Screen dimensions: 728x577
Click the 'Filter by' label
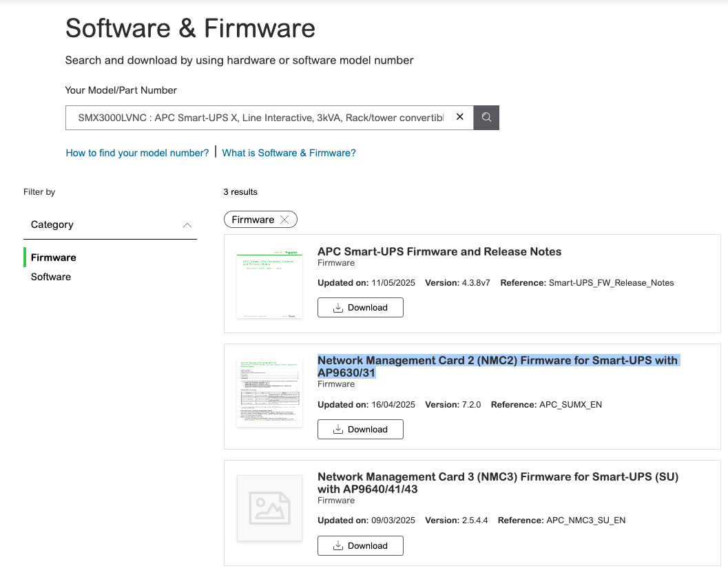39,191
